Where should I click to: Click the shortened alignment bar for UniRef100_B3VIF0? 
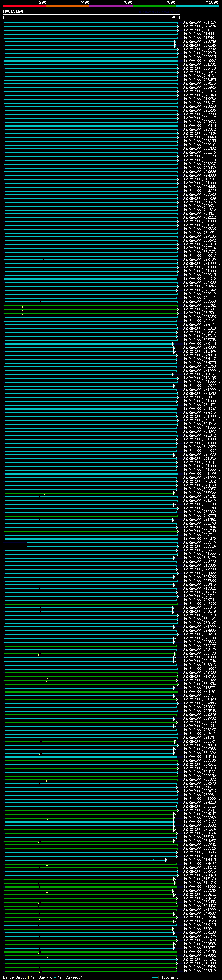(102, 543)
